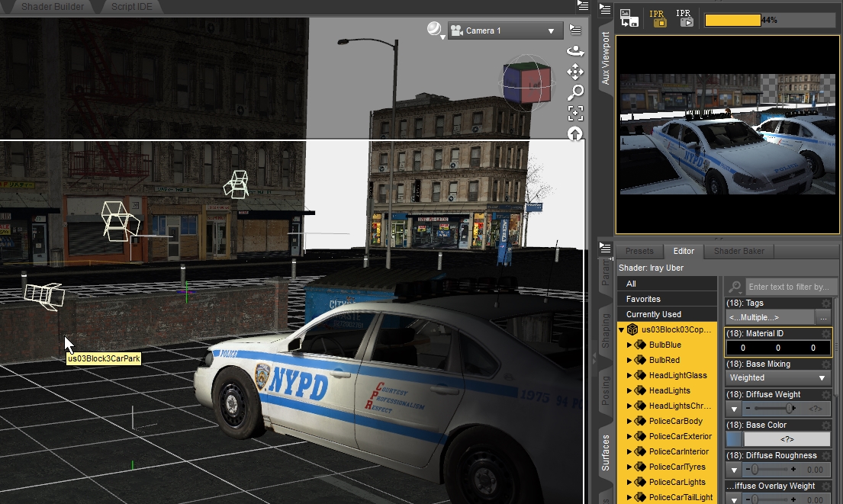The width and height of the screenshot is (843, 504).
Task: Select the Editor tab
Action: click(684, 251)
